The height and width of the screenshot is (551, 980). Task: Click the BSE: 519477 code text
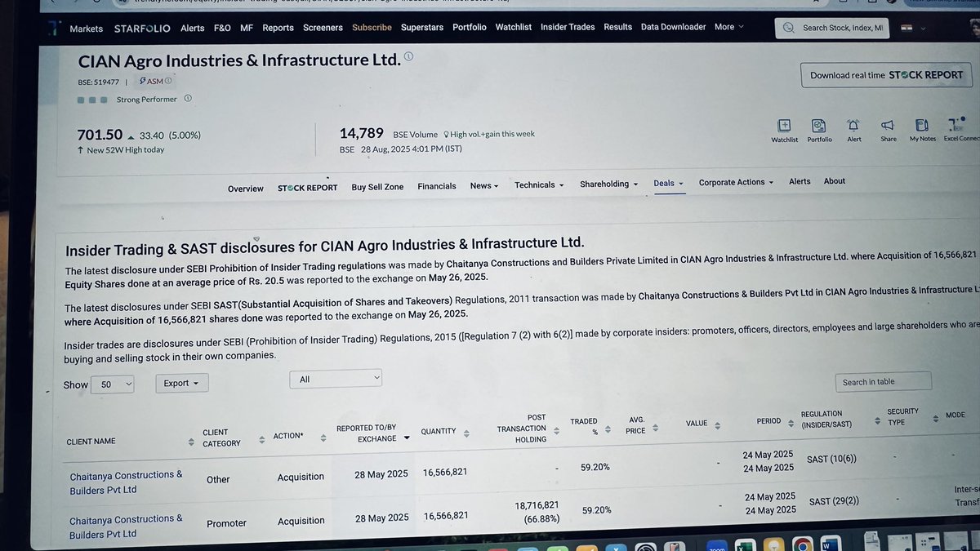(x=98, y=82)
